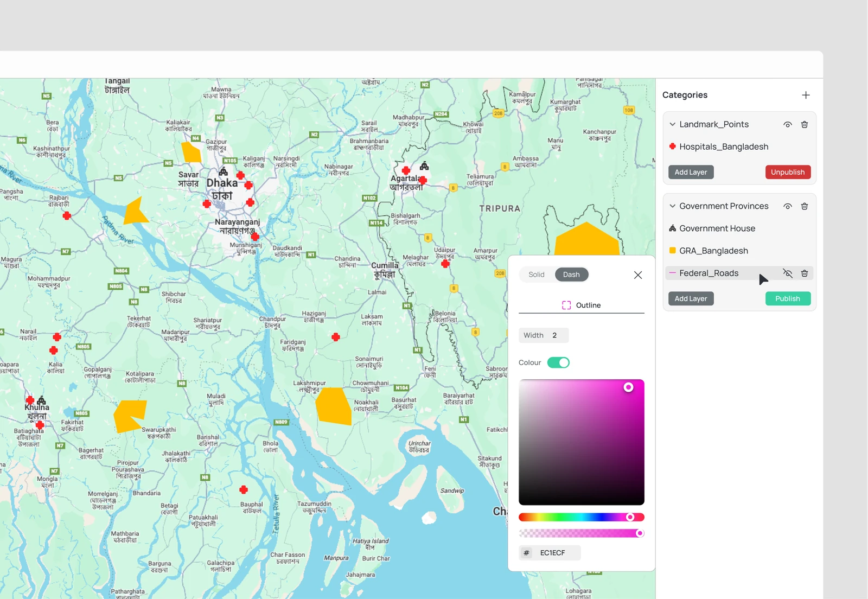Click the hex colour EC1ECF field
The height and width of the screenshot is (599, 868).
pyautogui.click(x=550, y=553)
